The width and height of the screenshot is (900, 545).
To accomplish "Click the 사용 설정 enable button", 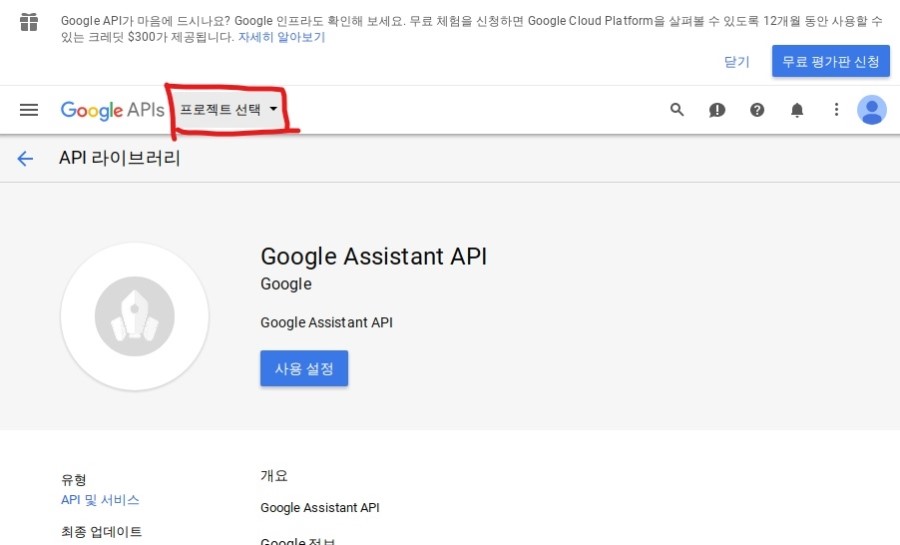I will pos(304,368).
